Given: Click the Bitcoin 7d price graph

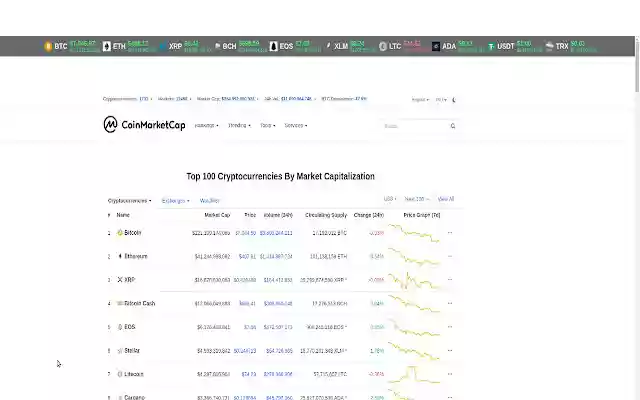Looking at the screenshot, I should click(414, 233).
